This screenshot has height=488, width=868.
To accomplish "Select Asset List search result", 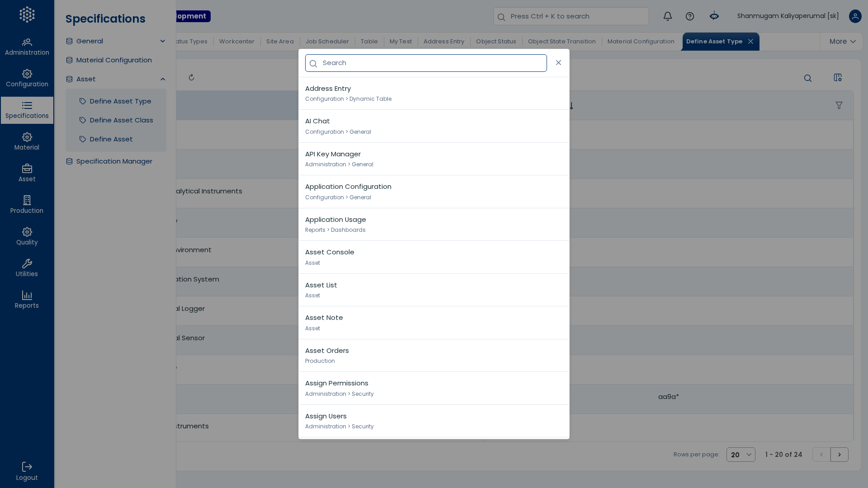I will tap(434, 290).
